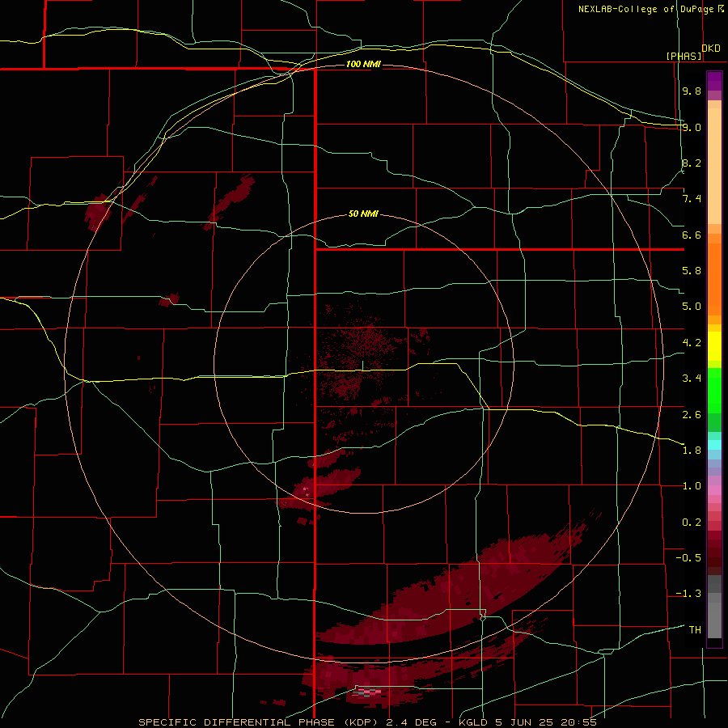Click the Specific Differential Phase product caption
Screen dimensions: 728x728
(x=368, y=722)
